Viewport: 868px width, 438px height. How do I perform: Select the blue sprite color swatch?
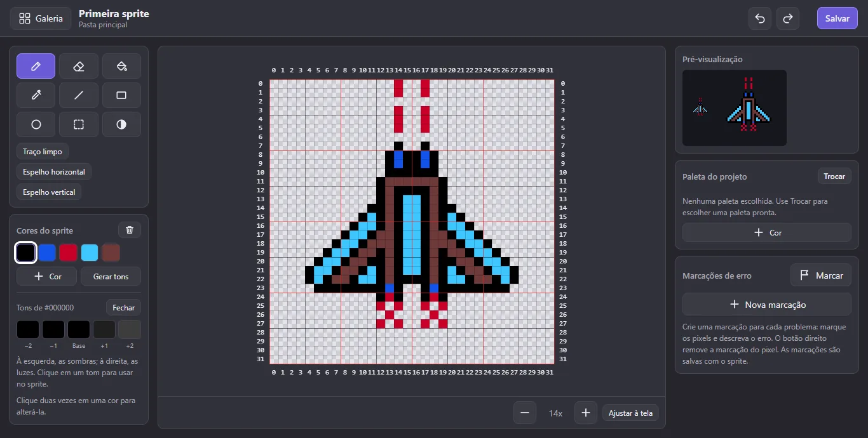tap(47, 253)
